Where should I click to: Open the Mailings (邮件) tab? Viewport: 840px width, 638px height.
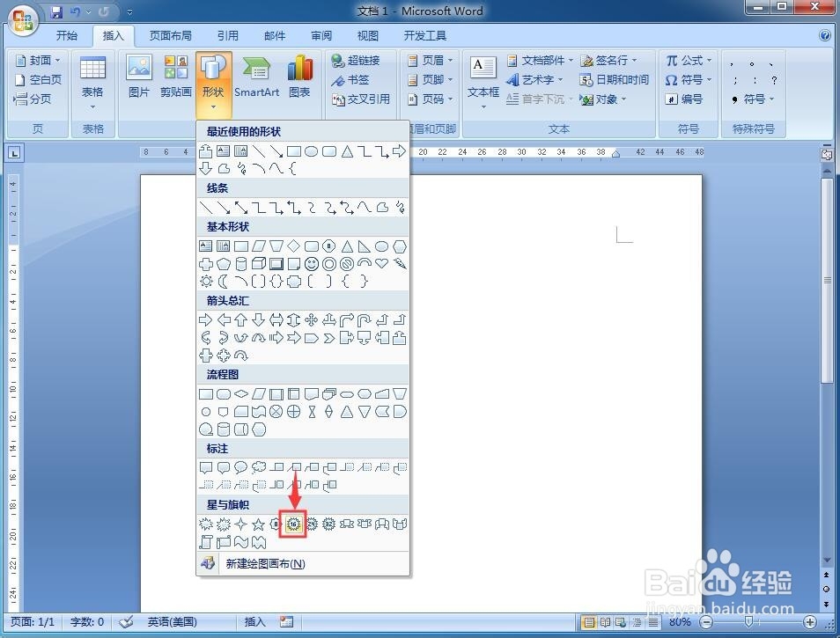(x=275, y=36)
